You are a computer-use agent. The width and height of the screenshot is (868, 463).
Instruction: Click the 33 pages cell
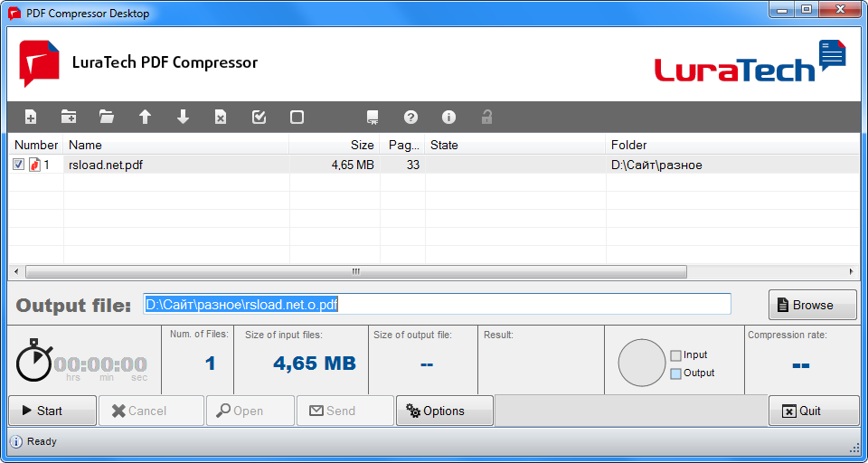pos(412,165)
